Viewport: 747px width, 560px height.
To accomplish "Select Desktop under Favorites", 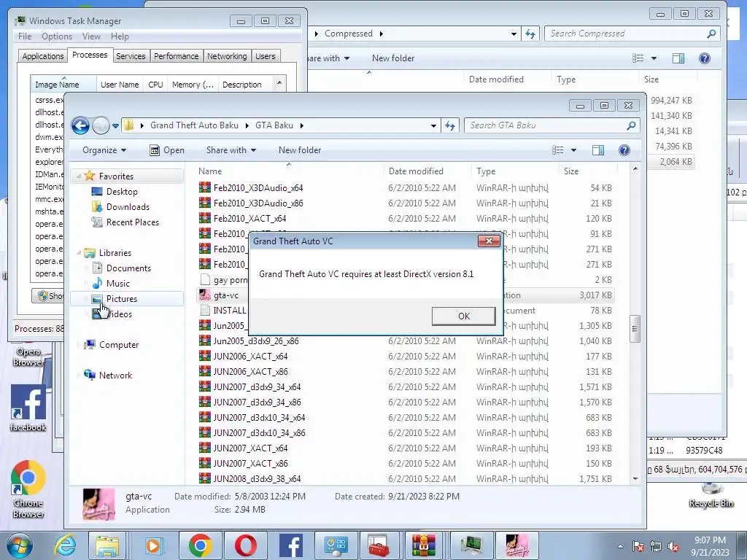I will 122,192.
